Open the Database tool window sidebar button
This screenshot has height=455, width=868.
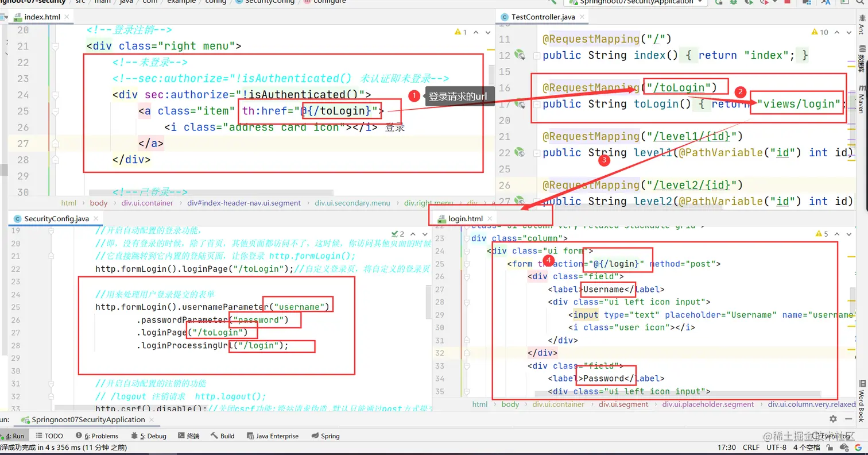tap(861, 59)
